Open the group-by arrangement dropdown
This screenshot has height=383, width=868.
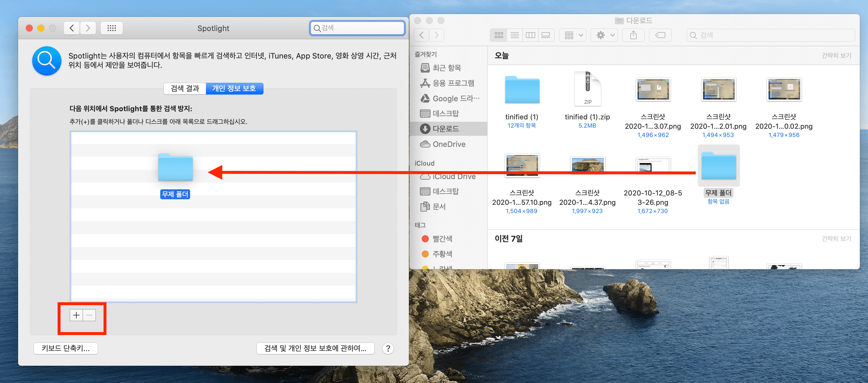pyautogui.click(x=573, y=35)
